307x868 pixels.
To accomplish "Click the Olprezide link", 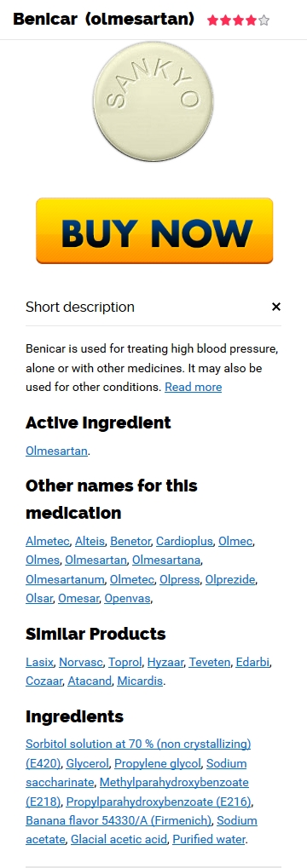I will [230, 579].
